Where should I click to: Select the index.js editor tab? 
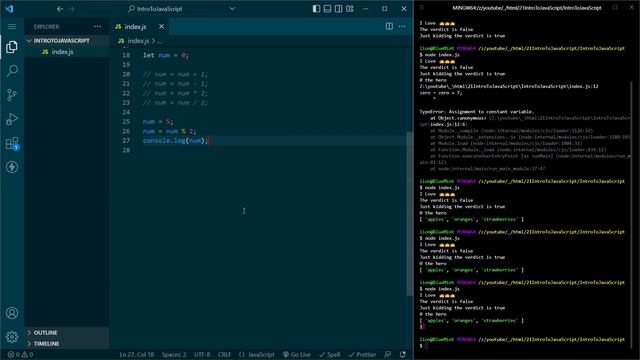[x=139, y=27]
